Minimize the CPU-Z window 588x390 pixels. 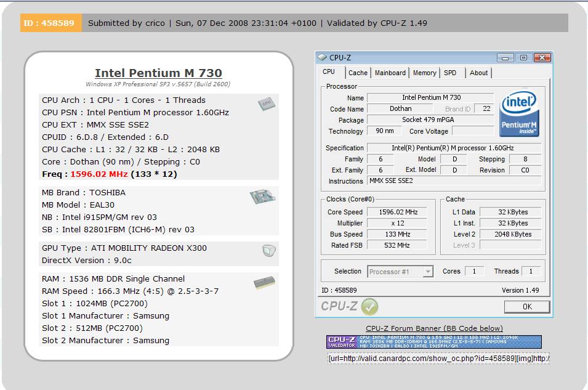tap(505, 58)
